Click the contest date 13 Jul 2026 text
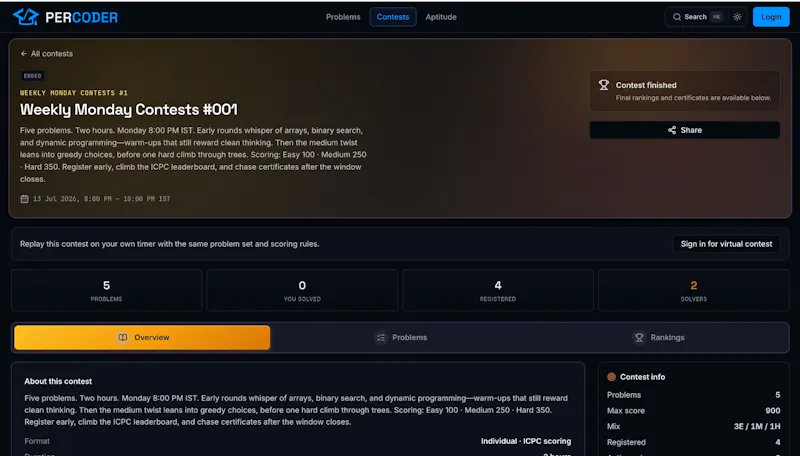Screen dimensions: 800x456 click(x=102, y=199)
